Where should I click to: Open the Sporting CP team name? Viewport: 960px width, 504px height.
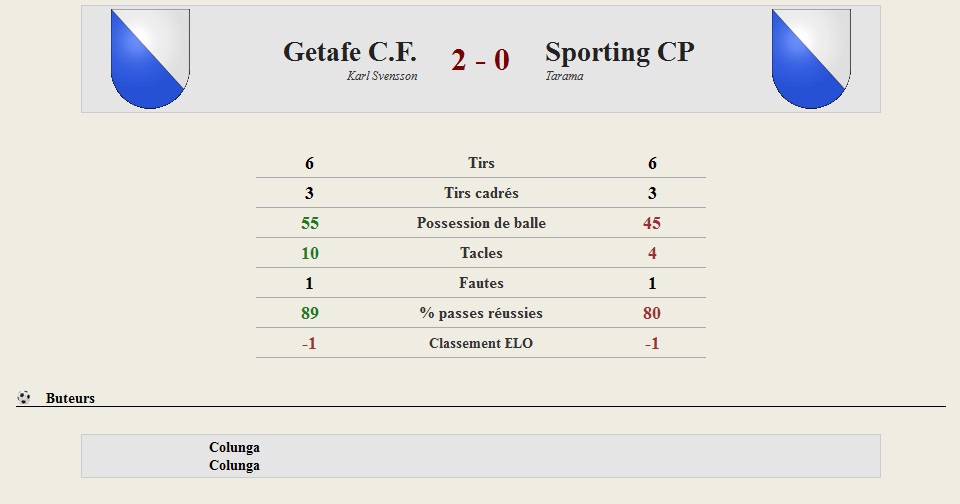(x=620, y=52)
